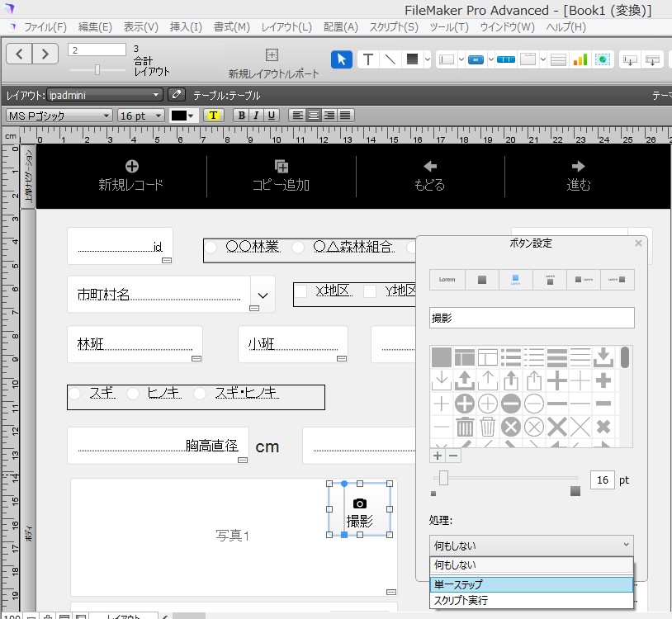Expand the field control tool dropdown arrow
Screen dimensions: 672x619
[x=461, y=59]
